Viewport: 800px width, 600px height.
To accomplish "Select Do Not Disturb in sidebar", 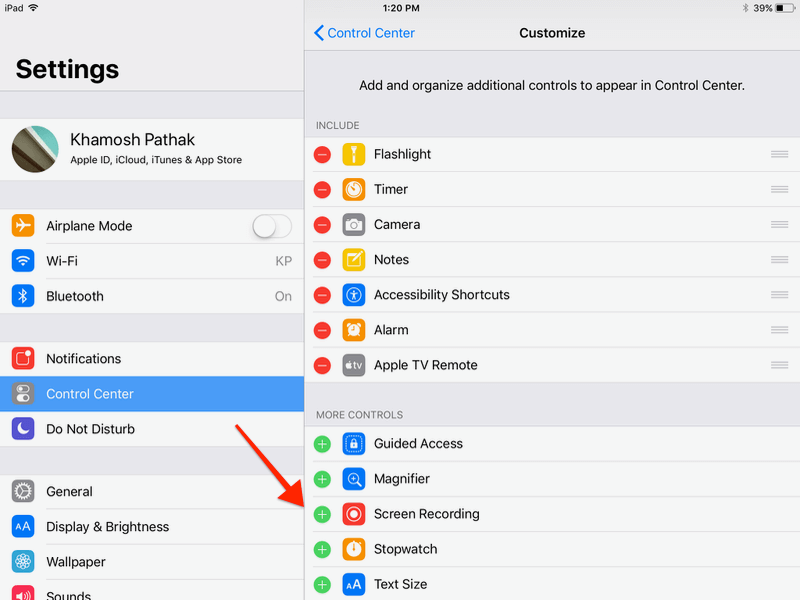I will (x=151, y=429).
